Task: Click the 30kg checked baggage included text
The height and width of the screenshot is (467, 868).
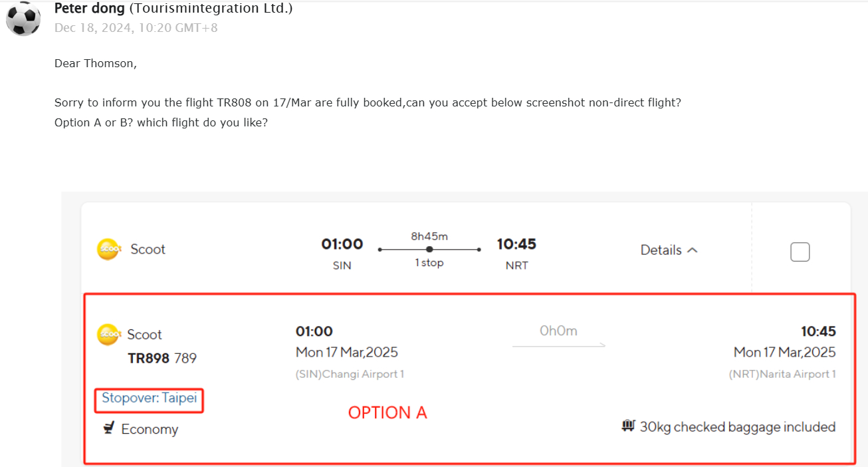Action: tap(737, 427)
